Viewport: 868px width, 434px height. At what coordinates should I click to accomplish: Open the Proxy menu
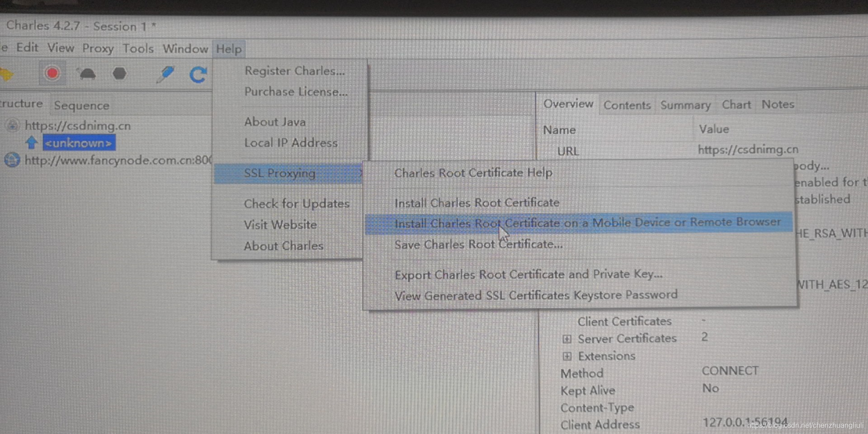coord(98,48)
